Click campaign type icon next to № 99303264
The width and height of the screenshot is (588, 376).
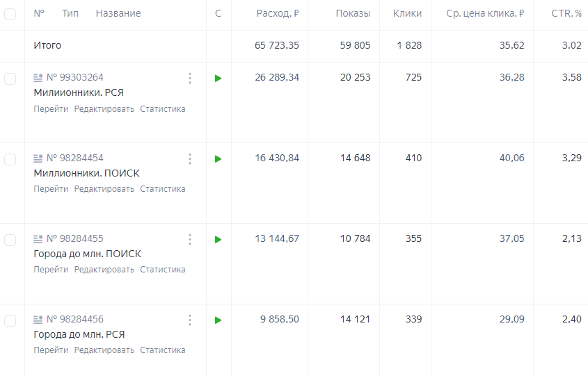[x=38, y=78]
